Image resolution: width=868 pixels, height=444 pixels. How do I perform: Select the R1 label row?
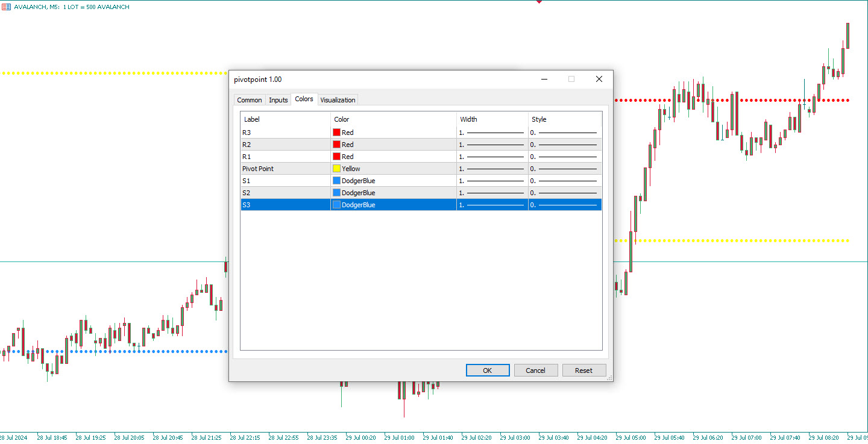285,157
